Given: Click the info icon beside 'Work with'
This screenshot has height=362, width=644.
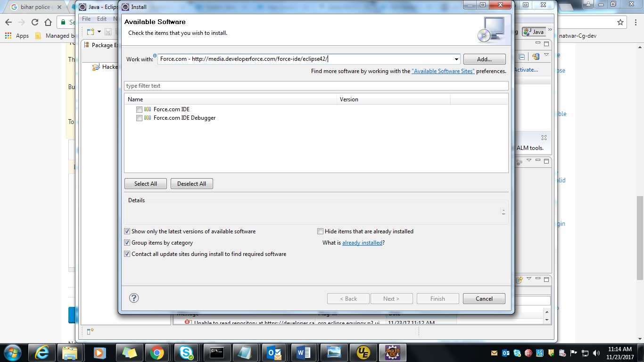Looking at the screenshot, I should click(155, 55).
